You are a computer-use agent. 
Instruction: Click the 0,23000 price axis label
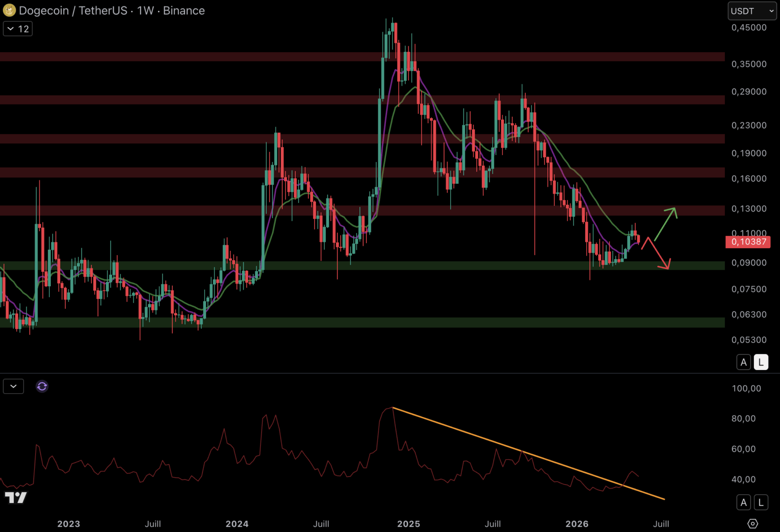749,126
